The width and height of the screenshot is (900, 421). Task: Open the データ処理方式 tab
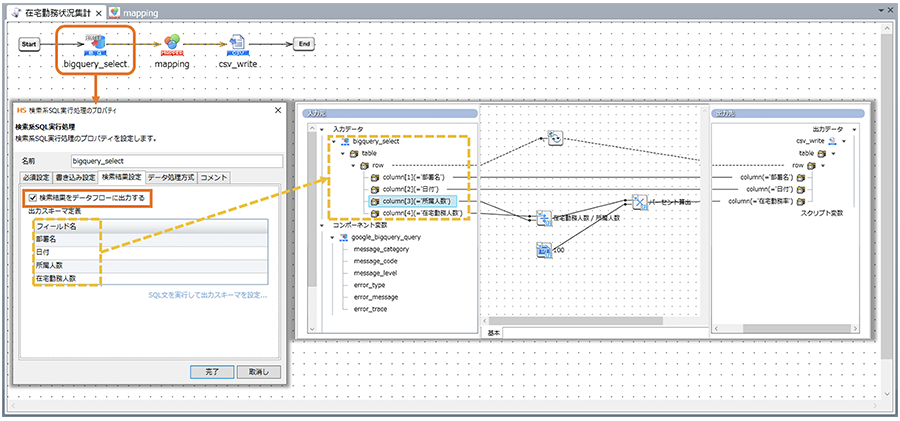coord(171,177)
